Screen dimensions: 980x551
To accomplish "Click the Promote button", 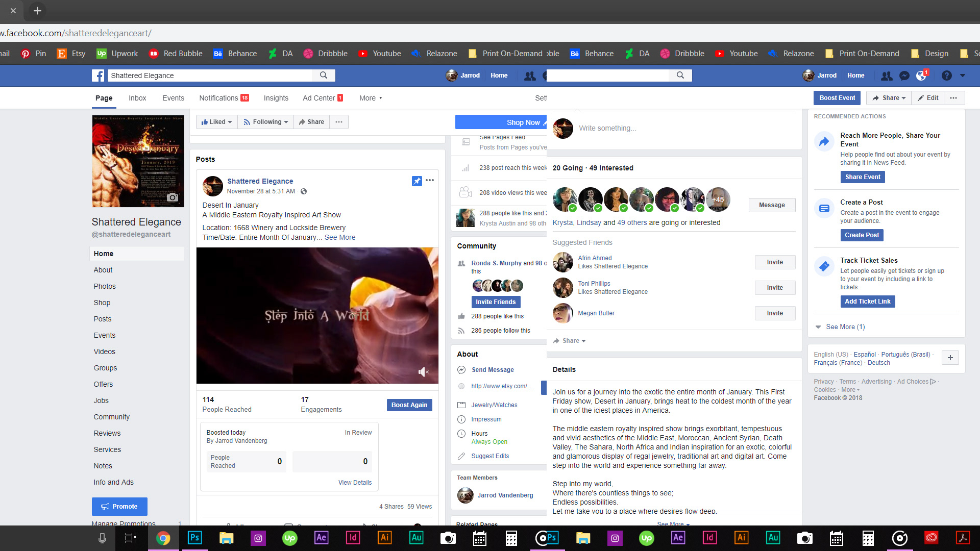I will click(119, 507).
